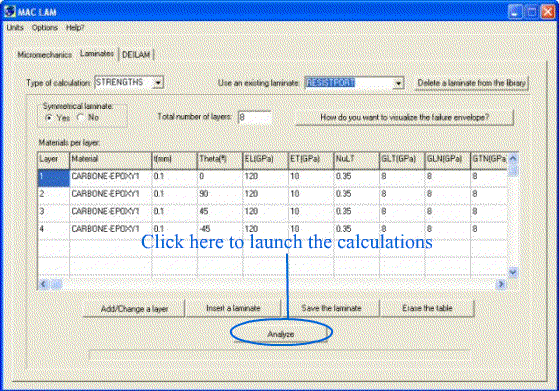Click the MAC LAM title bar app icon
The width and height of the screenshot is (559, 391).
click(9, 11)
